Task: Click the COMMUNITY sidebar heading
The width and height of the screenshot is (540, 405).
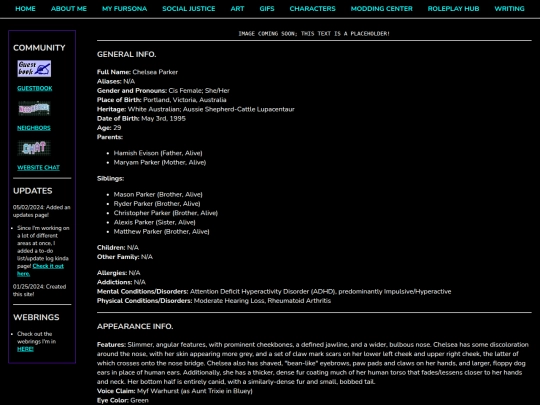Action: coord(39,48)
